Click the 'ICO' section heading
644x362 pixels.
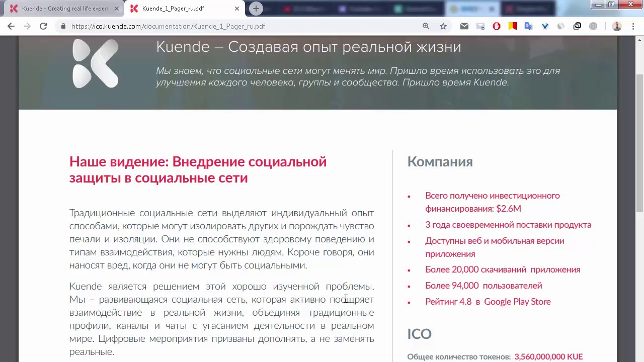[x=419, y=334]
